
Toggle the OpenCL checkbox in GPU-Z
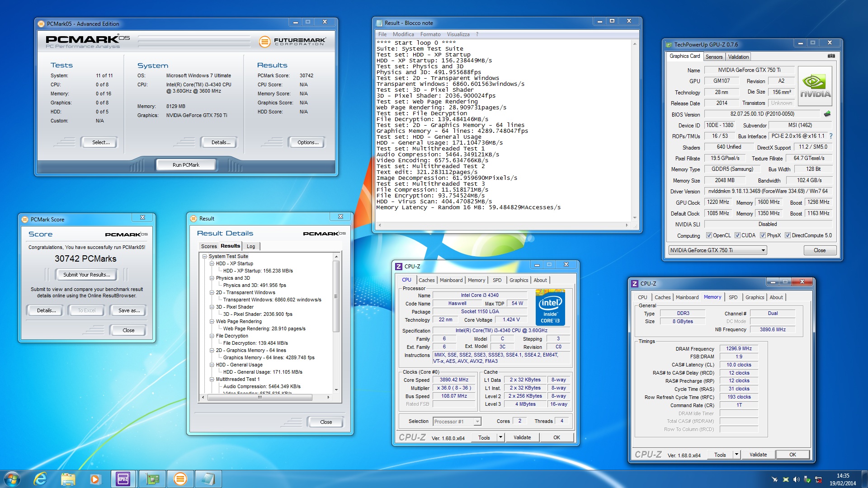[x=709, y=235]
